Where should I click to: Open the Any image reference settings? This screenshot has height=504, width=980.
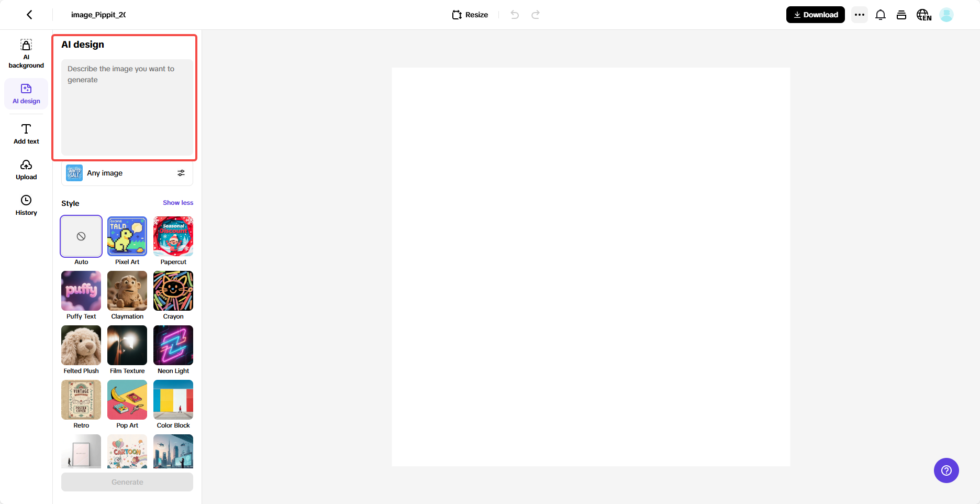(181, 173)
